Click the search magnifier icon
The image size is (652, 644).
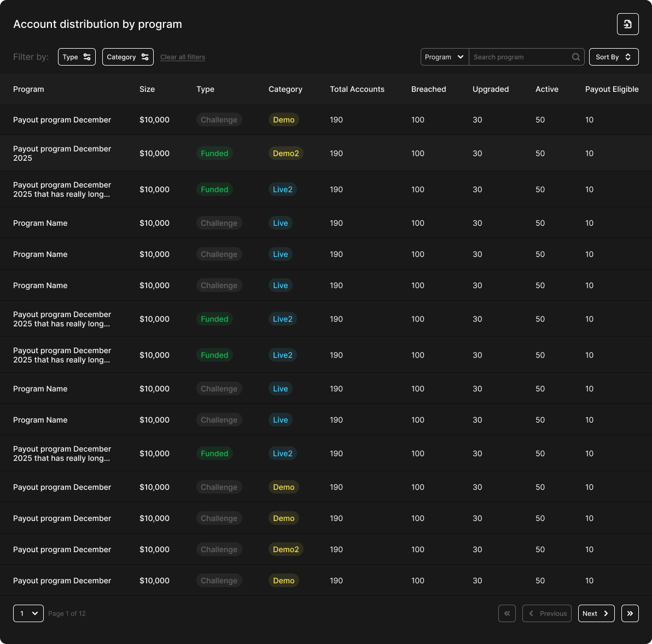[x=575, y=57]
